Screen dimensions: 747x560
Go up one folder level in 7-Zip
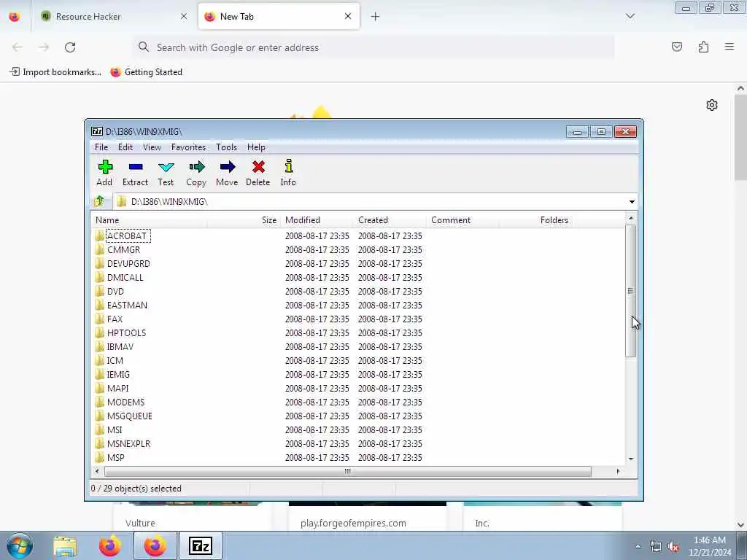pos(99,201)
